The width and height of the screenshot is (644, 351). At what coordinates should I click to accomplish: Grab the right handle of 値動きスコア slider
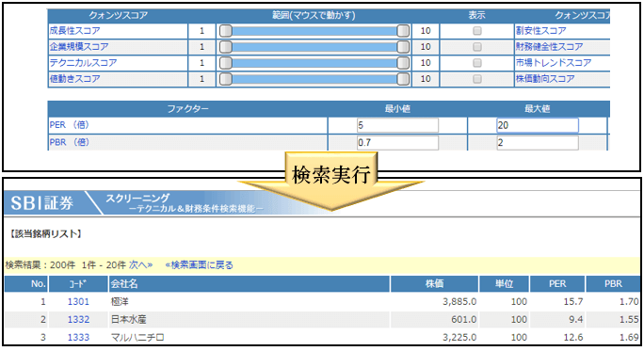pos(403,79)
